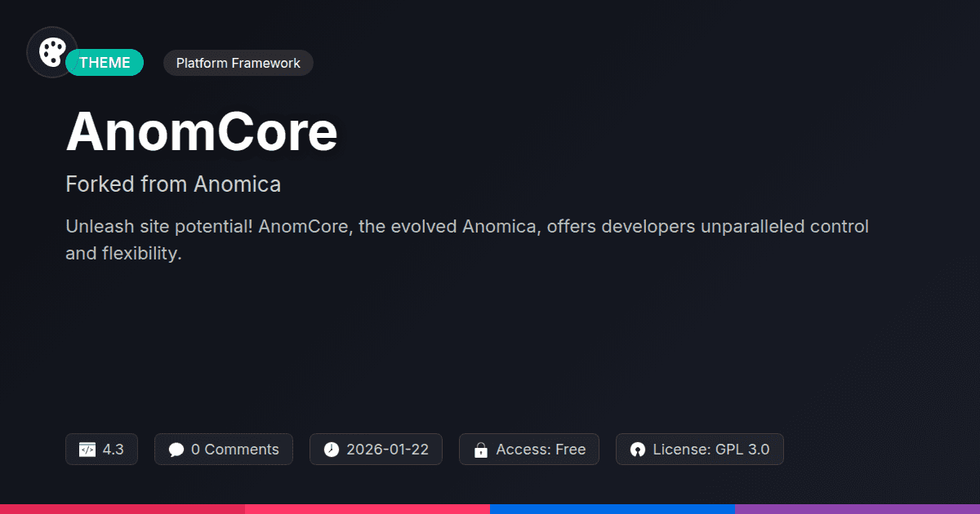Expand the Platform Framework category
Viewport: 980px width, 514px height.
(238, 62)
